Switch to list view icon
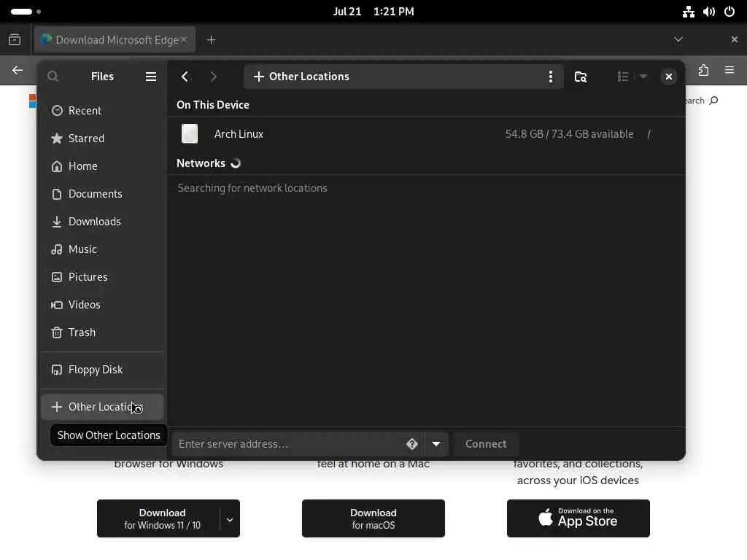 (x=623, y=77)
